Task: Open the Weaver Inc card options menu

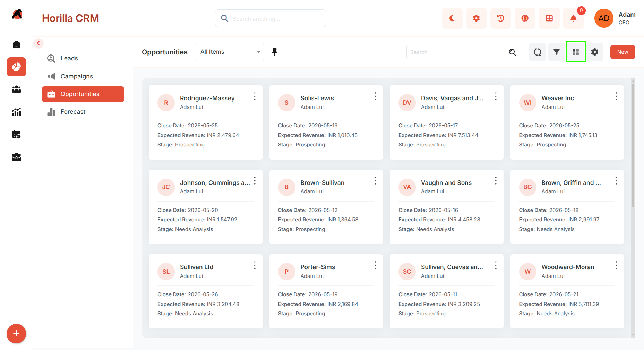Action: pyautogui.click(x=616, y=96)
